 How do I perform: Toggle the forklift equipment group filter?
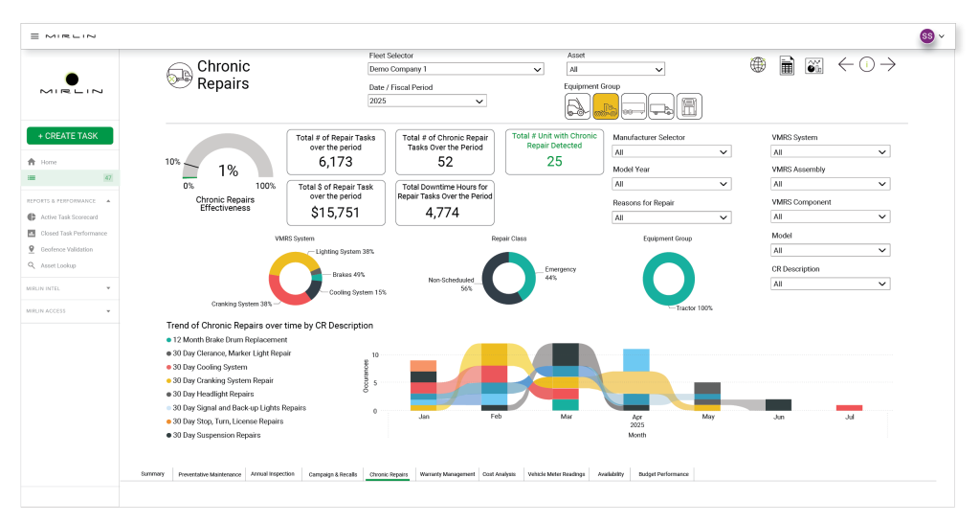click(x=577, y=106)
